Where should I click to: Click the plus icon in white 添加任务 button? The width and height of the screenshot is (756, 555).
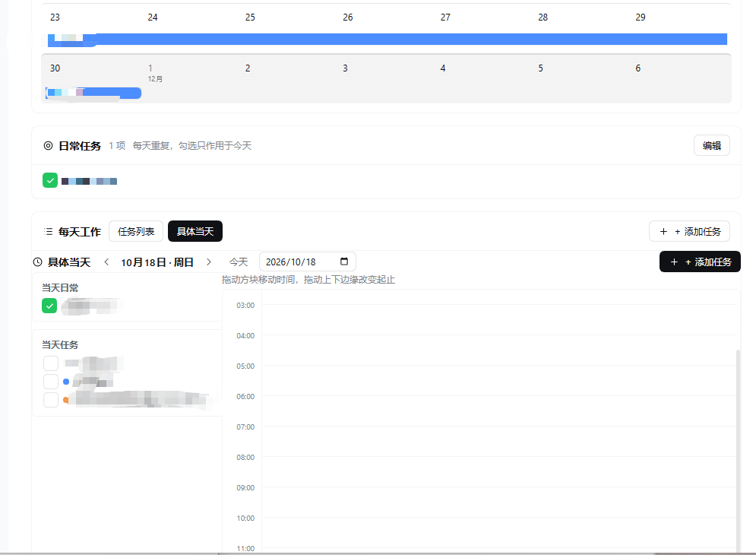[x=663, y=232]
